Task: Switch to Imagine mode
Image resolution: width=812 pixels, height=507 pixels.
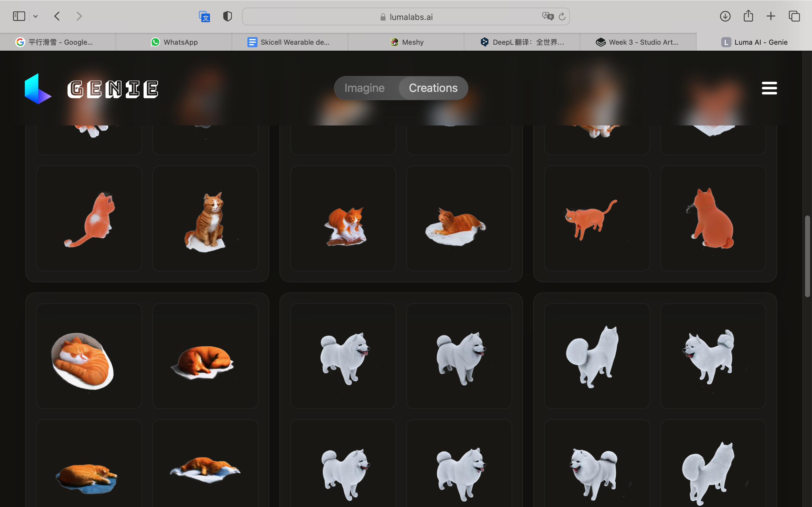Action: (x=364, y=88)
